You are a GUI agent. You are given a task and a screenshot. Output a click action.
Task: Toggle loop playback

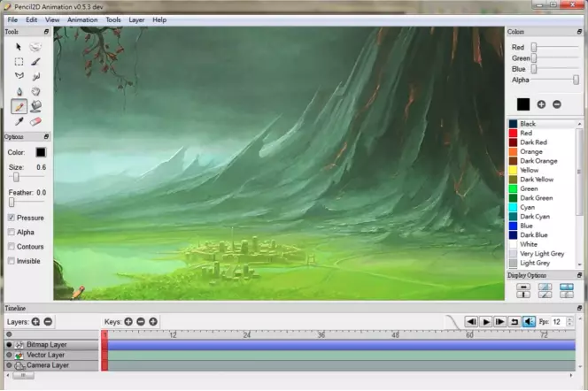tap(514, 322)
